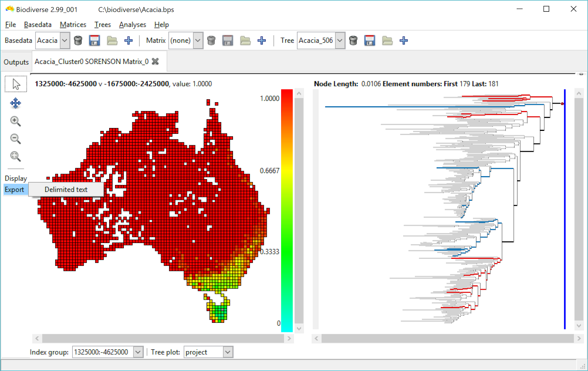Zoom out of the map view

(x=15, y=139)
